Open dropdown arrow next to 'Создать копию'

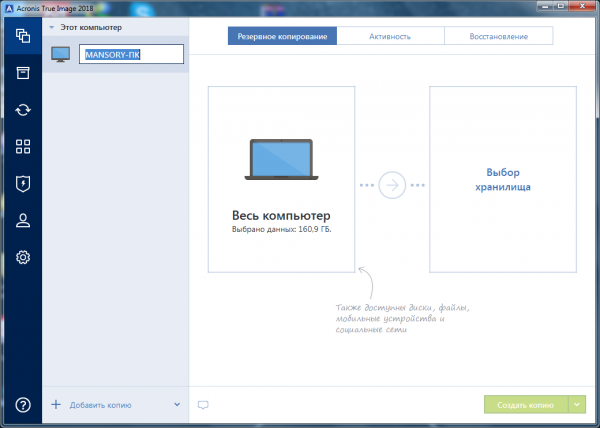[577, 405]
